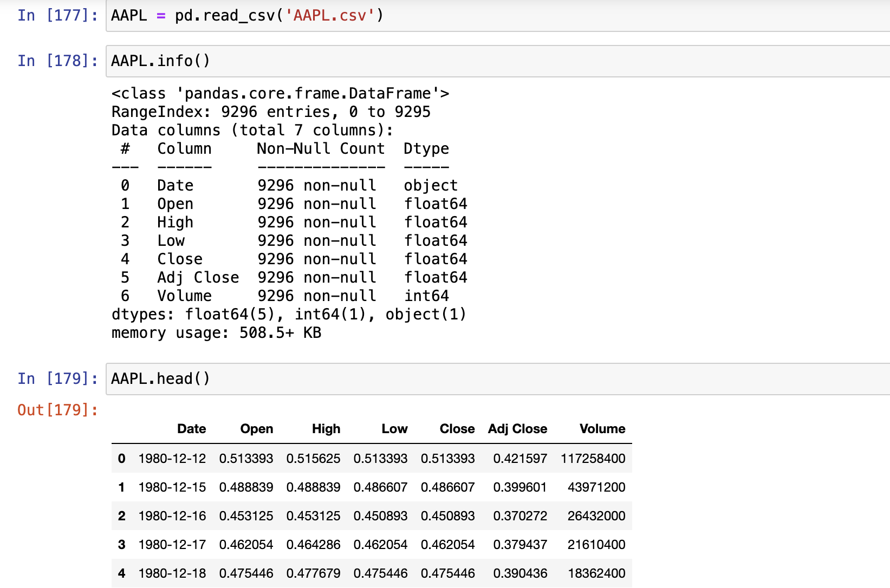Click the Out[179] output prompt
The height and width of the screenshot is (588, 890).
point(58,410)
